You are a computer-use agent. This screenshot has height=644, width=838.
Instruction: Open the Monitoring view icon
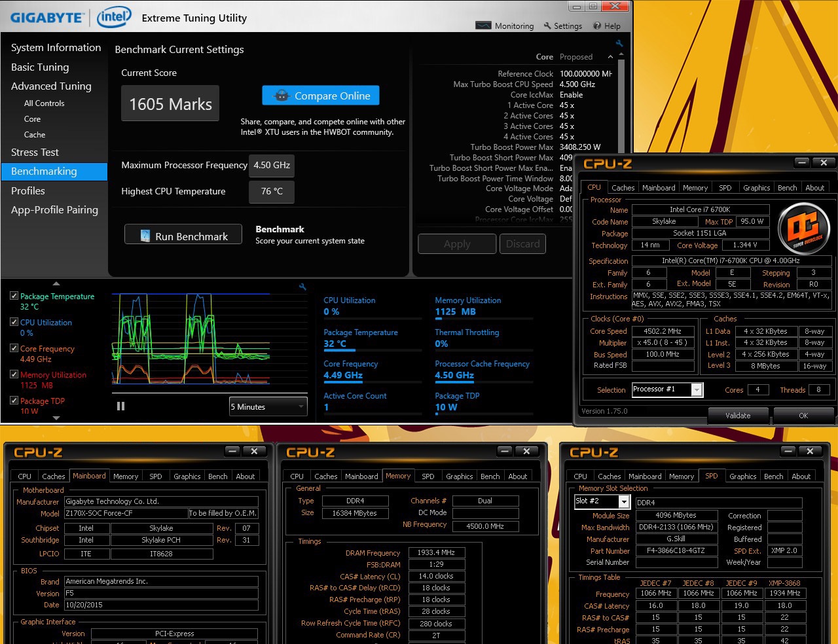click(x=483, y=26)
